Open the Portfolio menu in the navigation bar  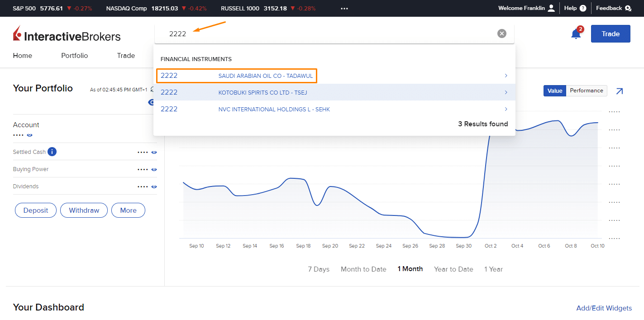click(75, 56)
